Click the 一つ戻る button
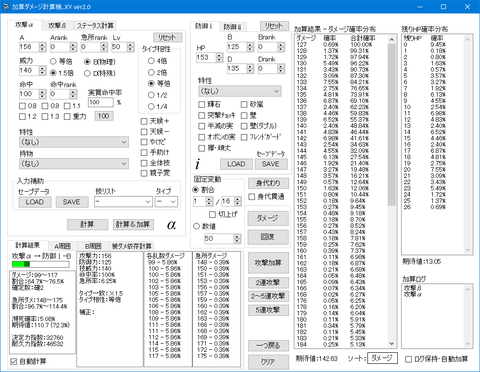The image size is (480, 372). coord(268,346)
